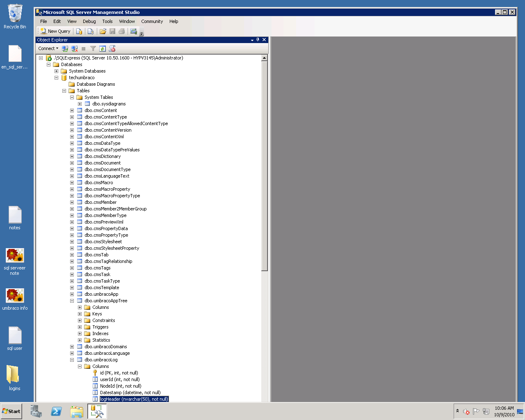Click the Start button
This screenshot has width=525, height=420.
tap(11, 411)
